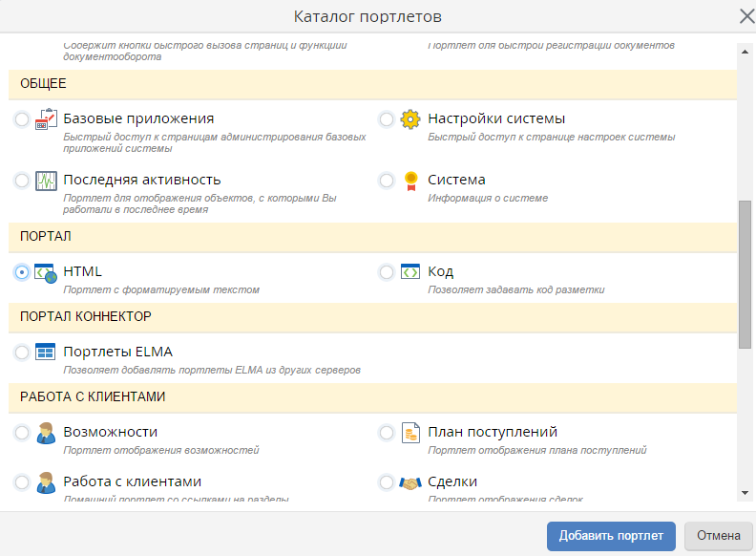This screenshot has height=556, width=756.
Task: Click the Система award ribbon icon
Action: click(410, 181)
